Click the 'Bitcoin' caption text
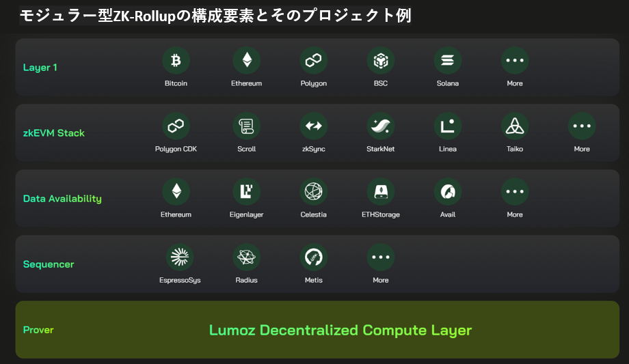This screenshot has height=364, width=629. [x=176, y=83]
